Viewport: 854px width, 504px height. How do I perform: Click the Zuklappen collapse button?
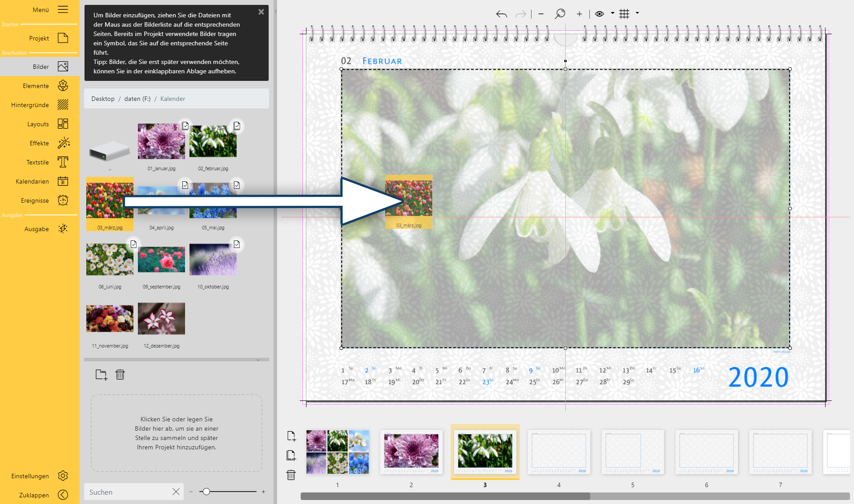[63, 495]
